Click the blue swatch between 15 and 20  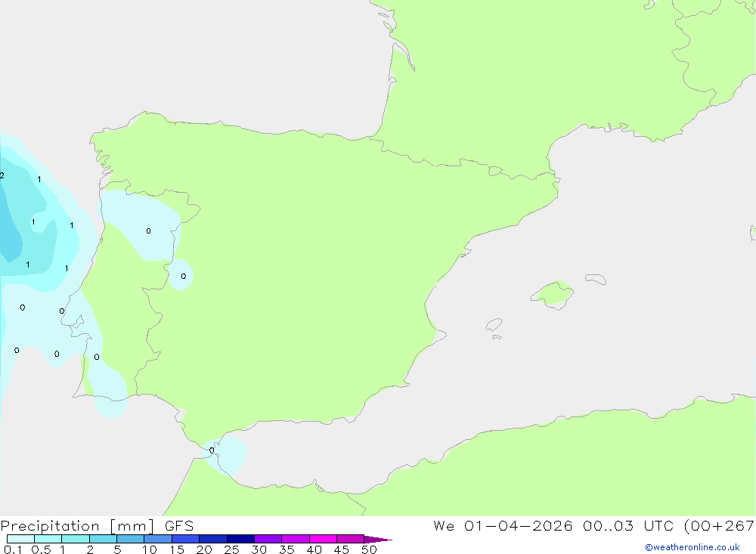pos(186,539)
